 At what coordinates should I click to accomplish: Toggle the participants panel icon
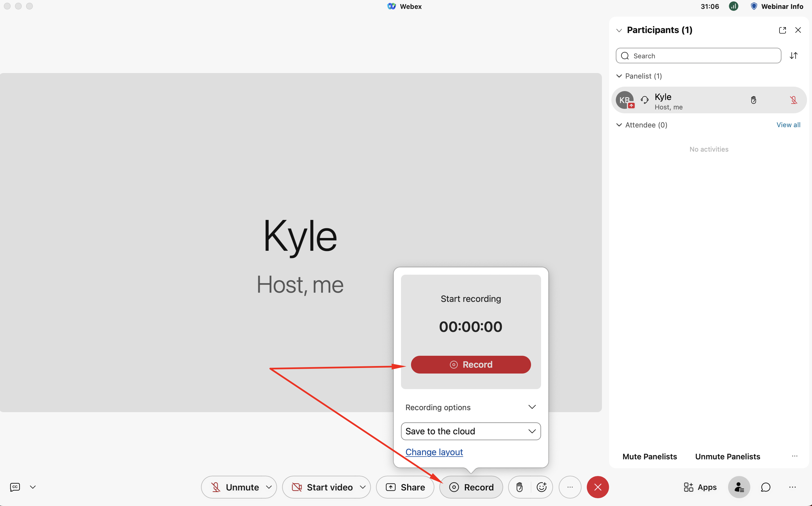pos(739,487)
